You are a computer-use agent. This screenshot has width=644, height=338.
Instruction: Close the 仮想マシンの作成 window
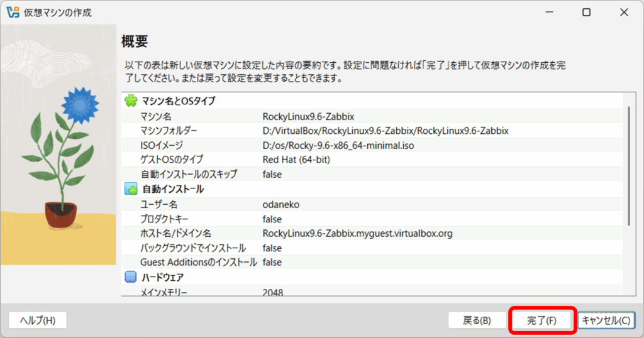click(625, 13)
